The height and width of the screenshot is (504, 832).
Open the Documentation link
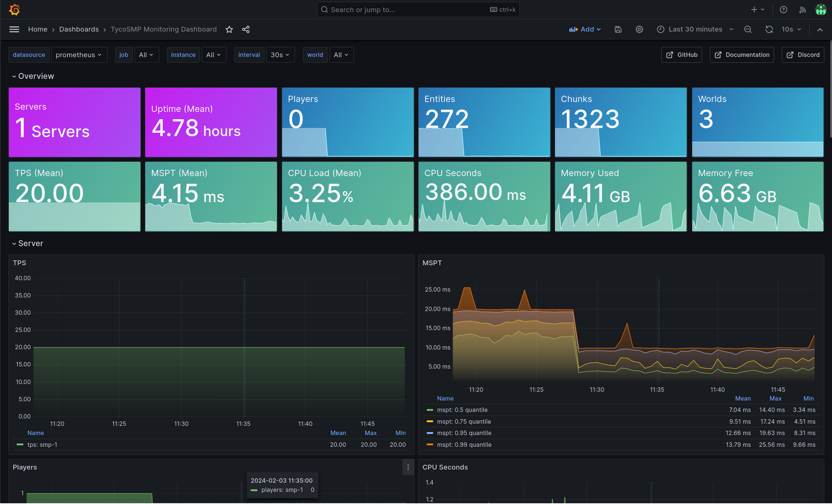[742, 55]
